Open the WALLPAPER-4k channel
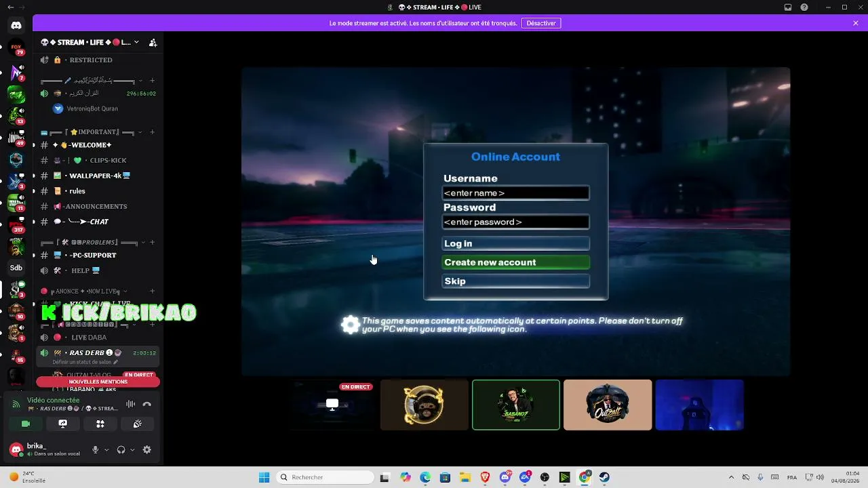The height and width of the screenshot is (488, 868). (x=98, y=176)
